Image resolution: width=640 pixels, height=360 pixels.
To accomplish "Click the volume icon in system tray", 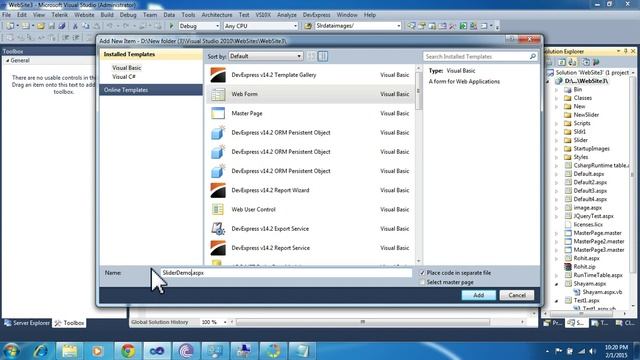I will pos(592,351).
